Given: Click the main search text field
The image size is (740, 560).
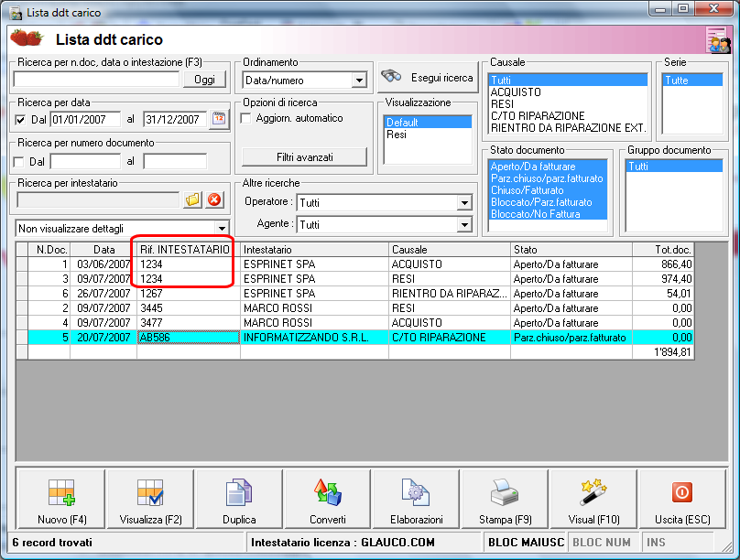Looking at the screenshot, I should coord(97,80).
